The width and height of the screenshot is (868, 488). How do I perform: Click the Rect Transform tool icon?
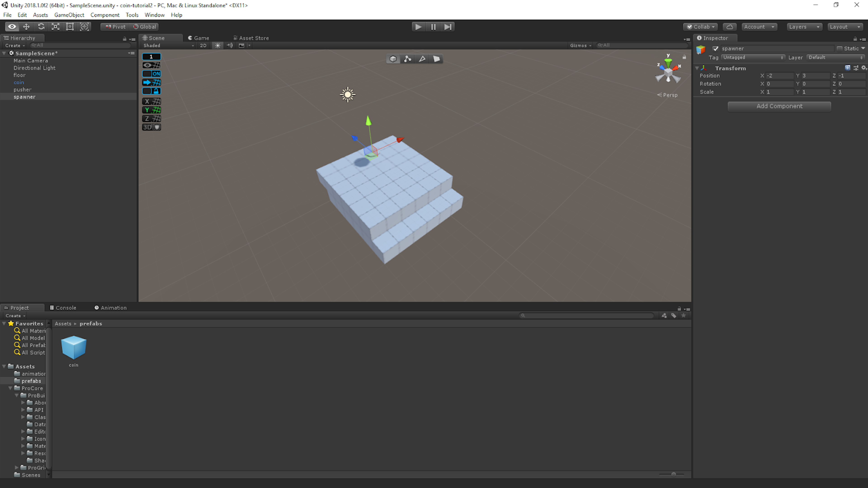[x=70, y=26]
